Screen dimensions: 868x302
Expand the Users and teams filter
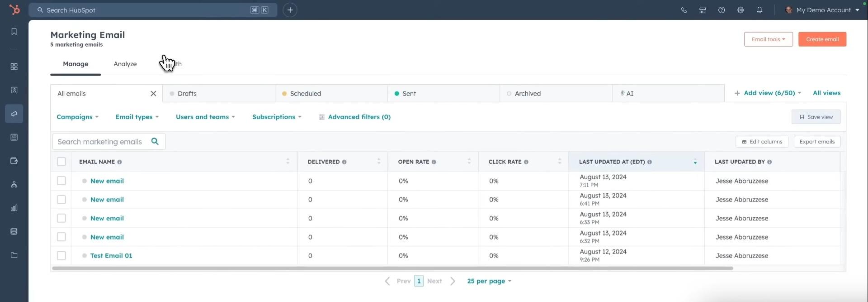(205, 117)
